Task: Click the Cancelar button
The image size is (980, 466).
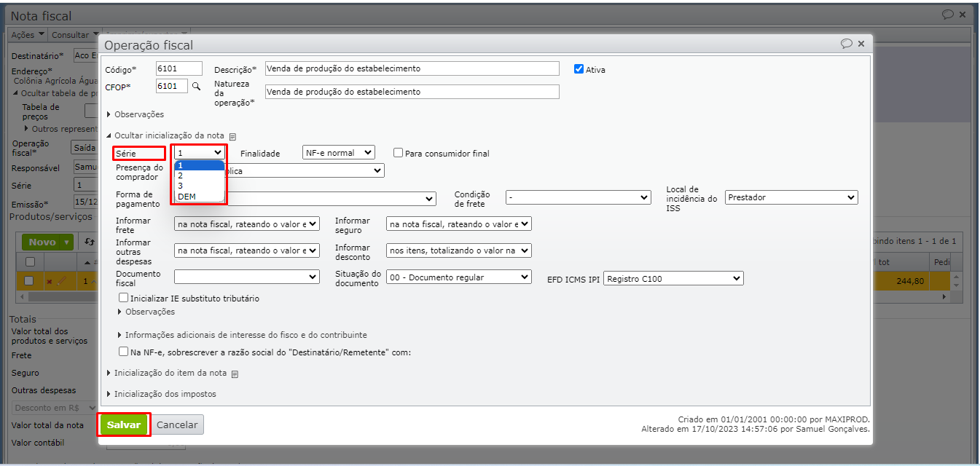Action: click(x=177, y=424)
